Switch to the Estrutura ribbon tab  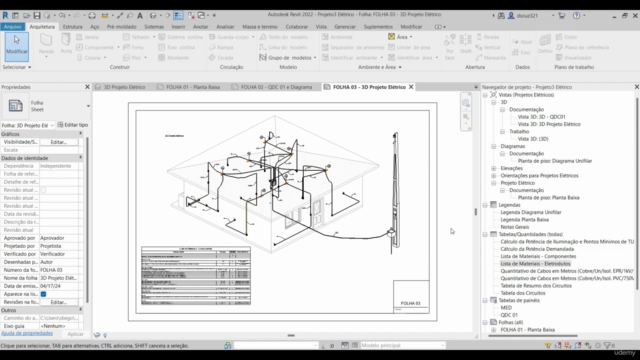pyautogui.click(x=72, y=27)
